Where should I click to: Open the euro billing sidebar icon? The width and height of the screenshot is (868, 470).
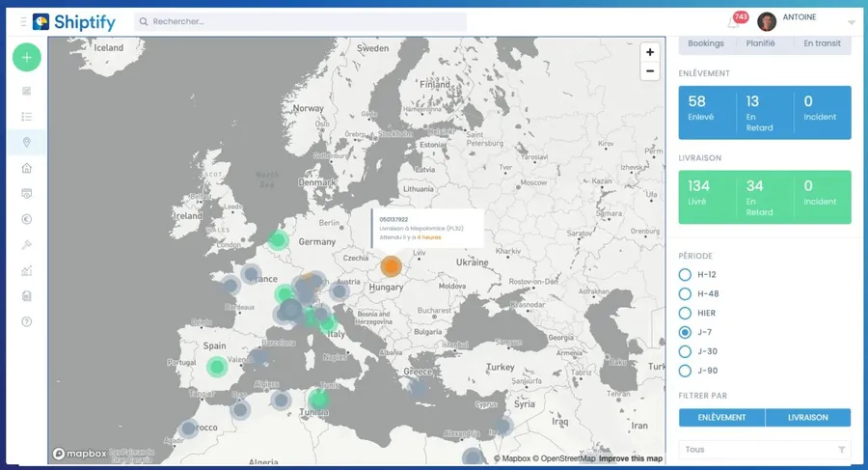point(27,219)
